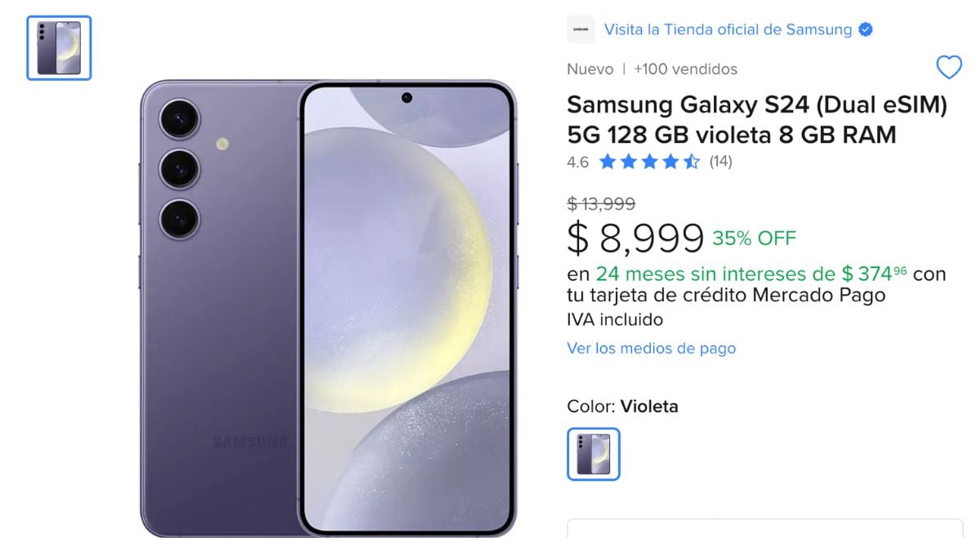
Task: Click the IVA incluido text
Action: coord(615,320)
